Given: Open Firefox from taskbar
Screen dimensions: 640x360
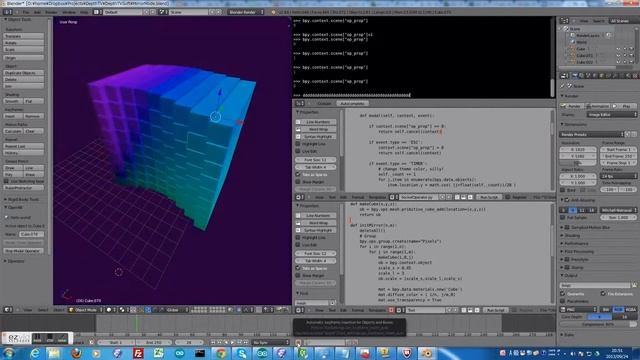Looking at the screenshot, I should pos(76,353).
